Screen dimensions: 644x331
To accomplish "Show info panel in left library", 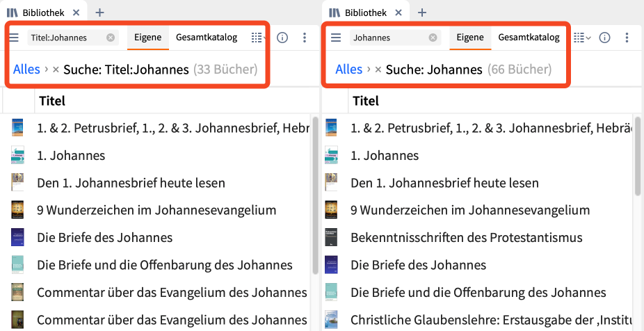I will pyautogui.click(x=282, y=38).
